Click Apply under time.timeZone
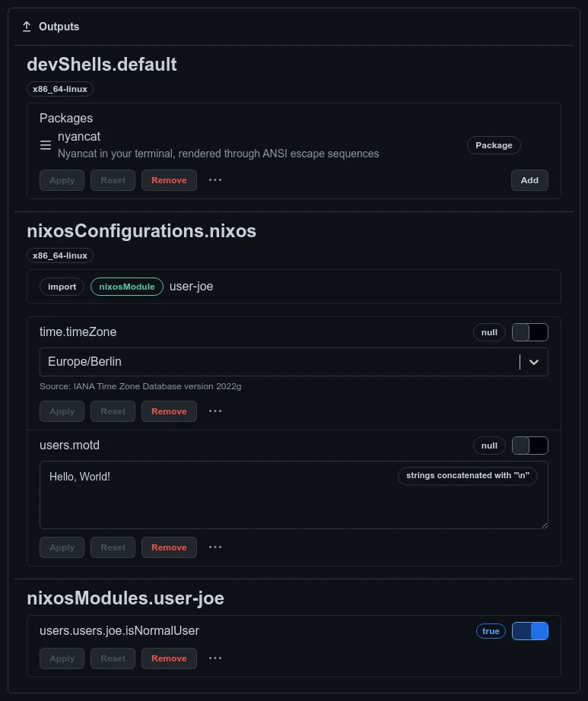The height and width of the screenshot is (701, 588). pos(62,411)
